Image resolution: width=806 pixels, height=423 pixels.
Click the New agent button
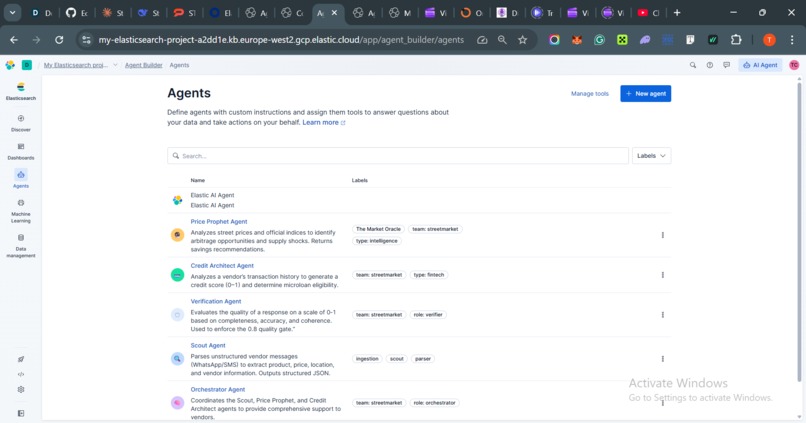[646, 94]
